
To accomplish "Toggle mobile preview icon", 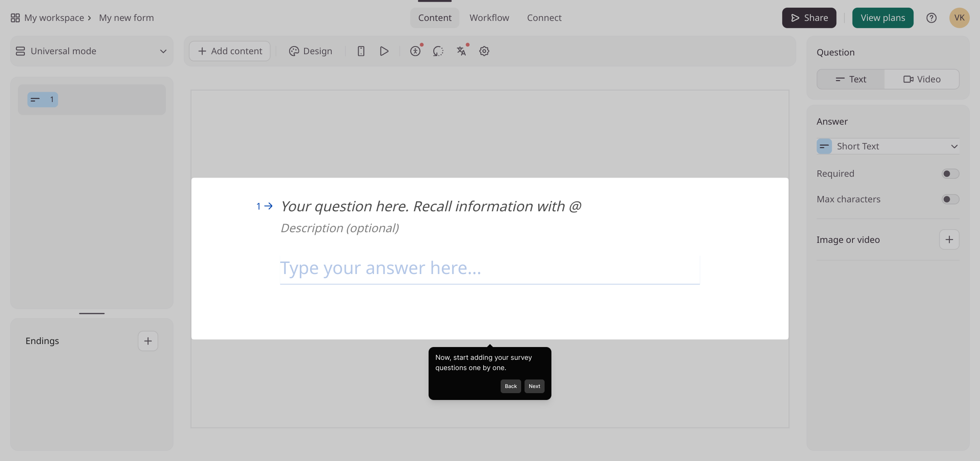I will pyautogui.click(x=361, y=51).
